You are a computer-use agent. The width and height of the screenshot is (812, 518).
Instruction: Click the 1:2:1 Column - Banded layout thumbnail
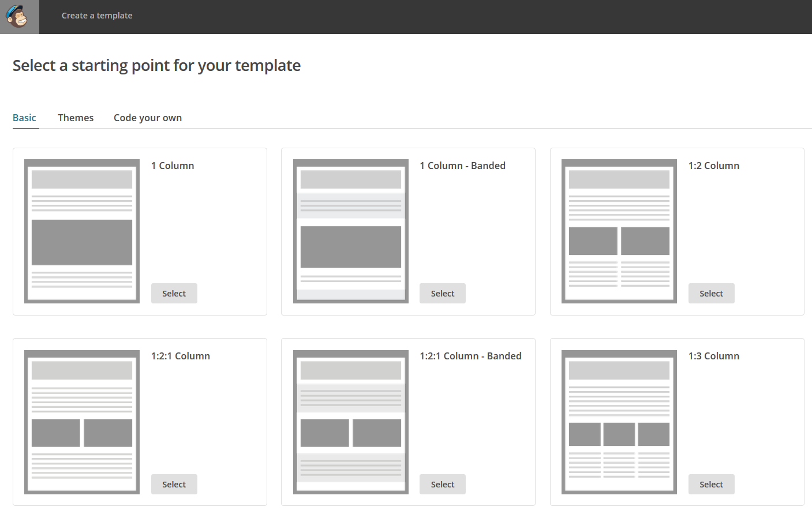351,422
